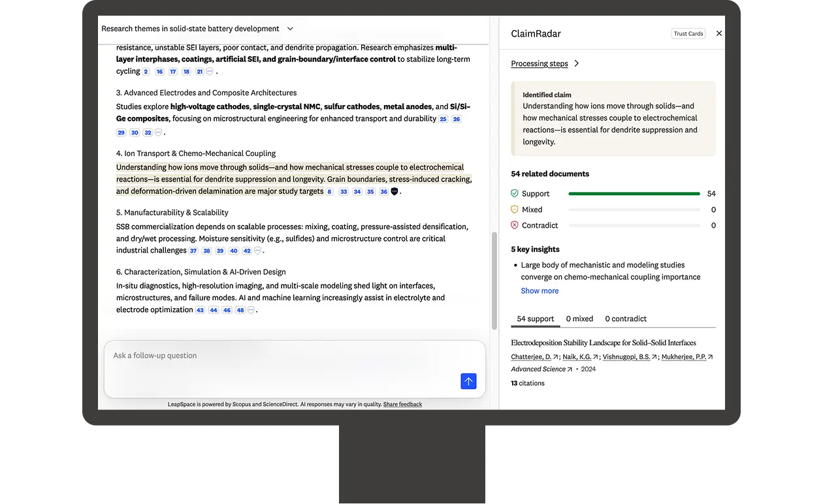Click citation chip 8 under Ion Transport section
The height and width of the screenshot is (504, 823).
329,191
